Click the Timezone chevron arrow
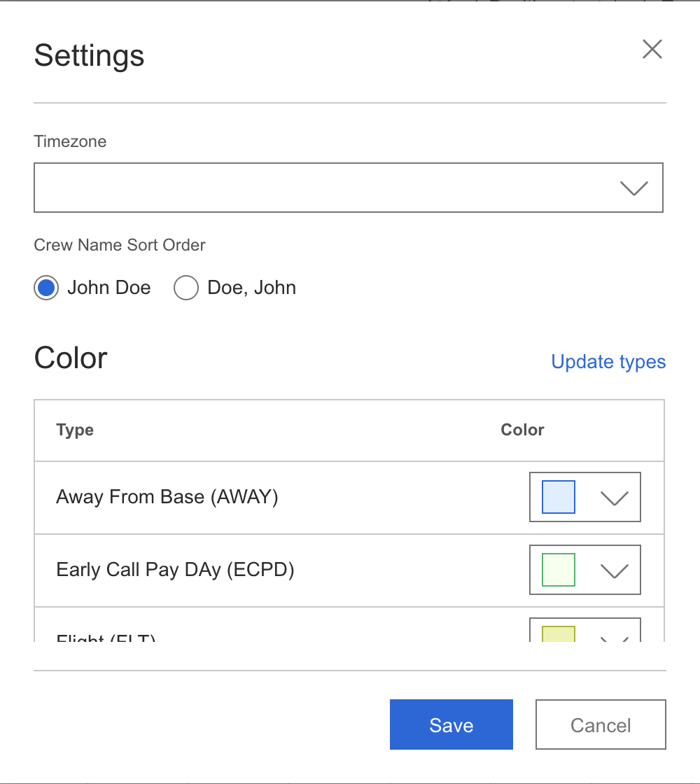The height and width of the screenshot is (784, 700). point(633,188)
